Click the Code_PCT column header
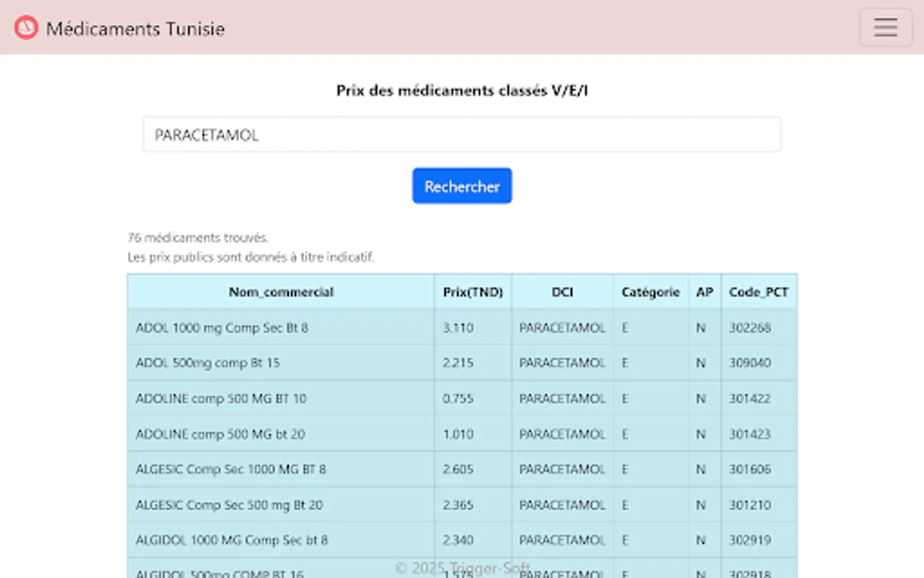The image size is (924, 578). tap(759, 292)
